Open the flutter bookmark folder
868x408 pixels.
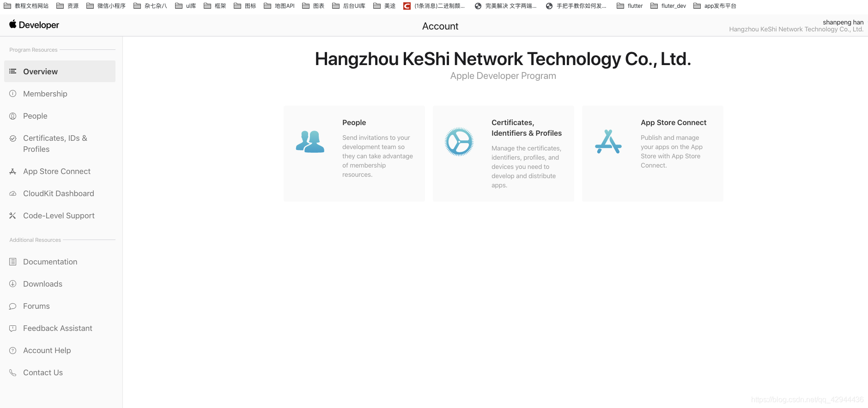pos(630,6)
